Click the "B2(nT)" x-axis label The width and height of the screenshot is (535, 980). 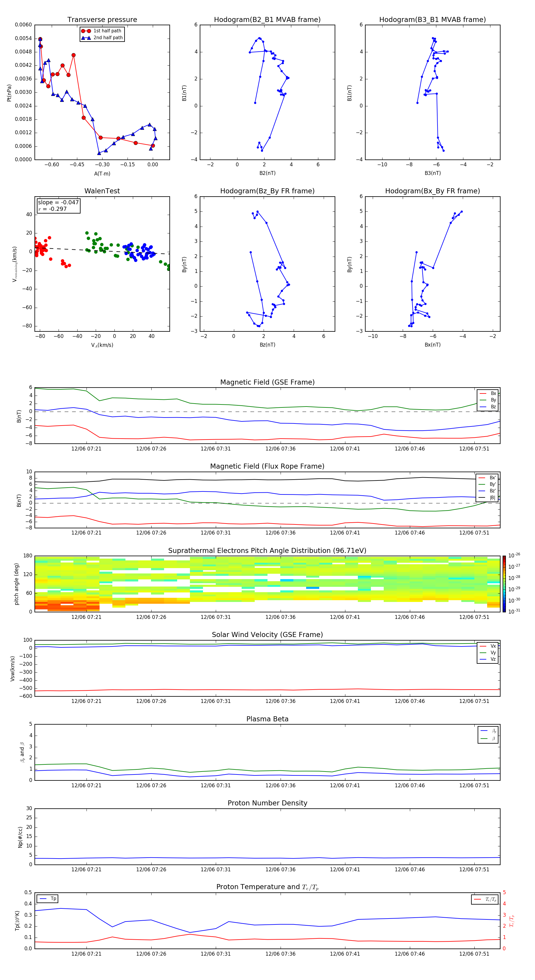point(267,173)
